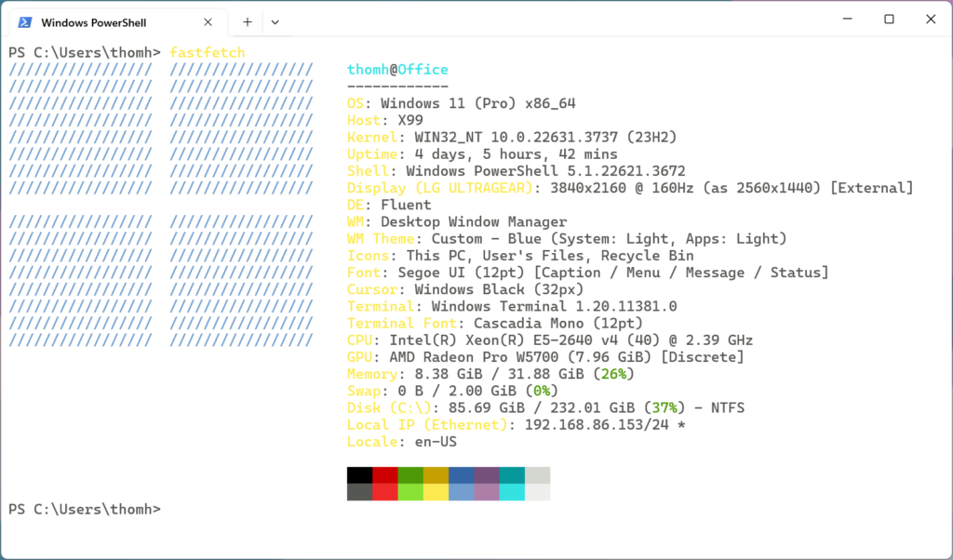
Task: Click the GPU AMD Radeon Pro line
Action: [544, 357]
